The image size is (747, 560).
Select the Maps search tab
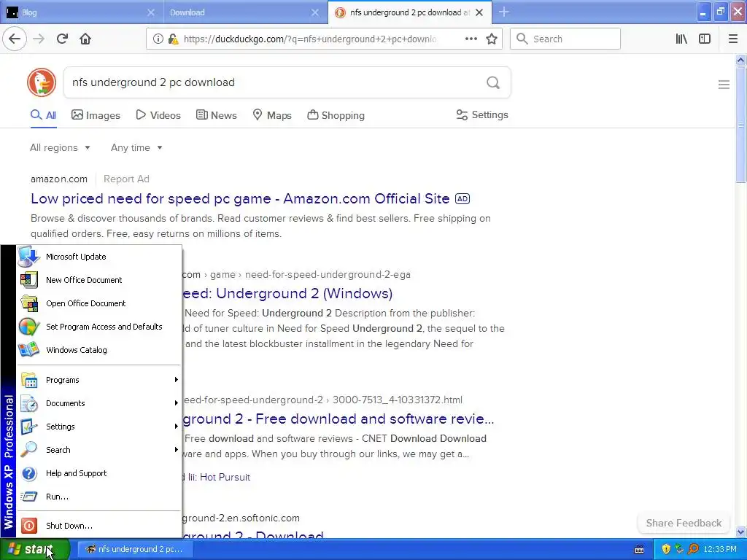[x=272, y=115]
